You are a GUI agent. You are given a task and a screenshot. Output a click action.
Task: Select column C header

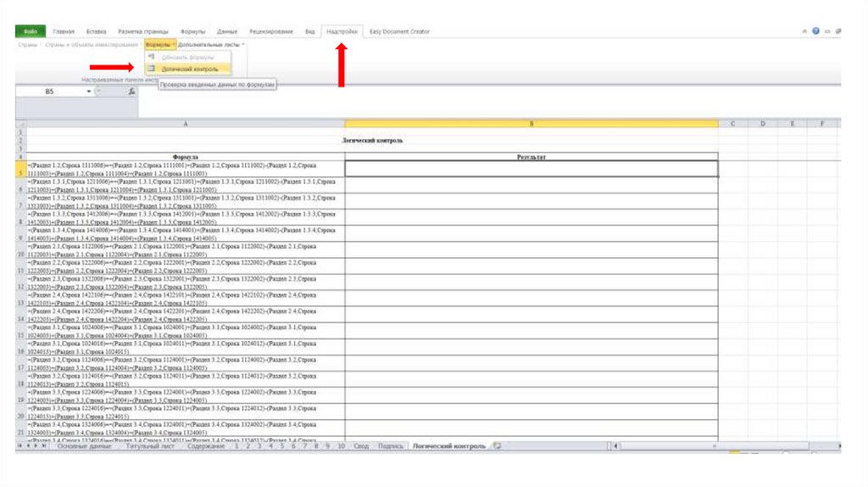point(733,124)
